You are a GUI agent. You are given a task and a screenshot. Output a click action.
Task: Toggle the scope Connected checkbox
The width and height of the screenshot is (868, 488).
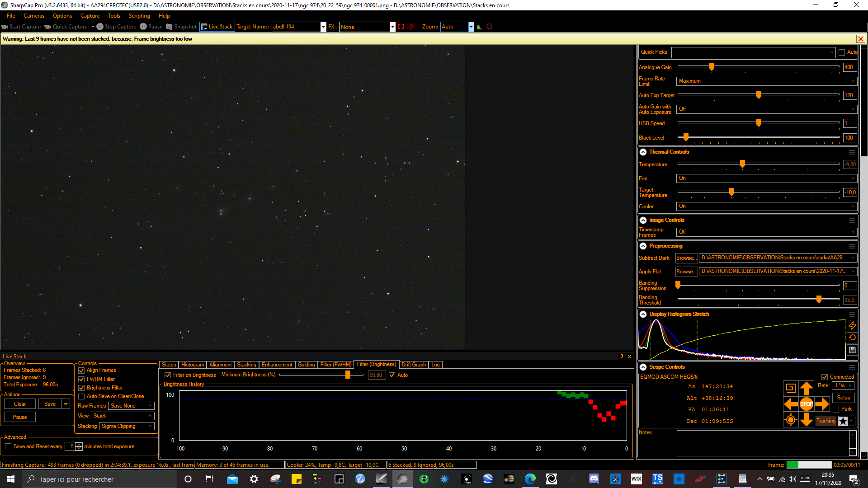point(825,377)
